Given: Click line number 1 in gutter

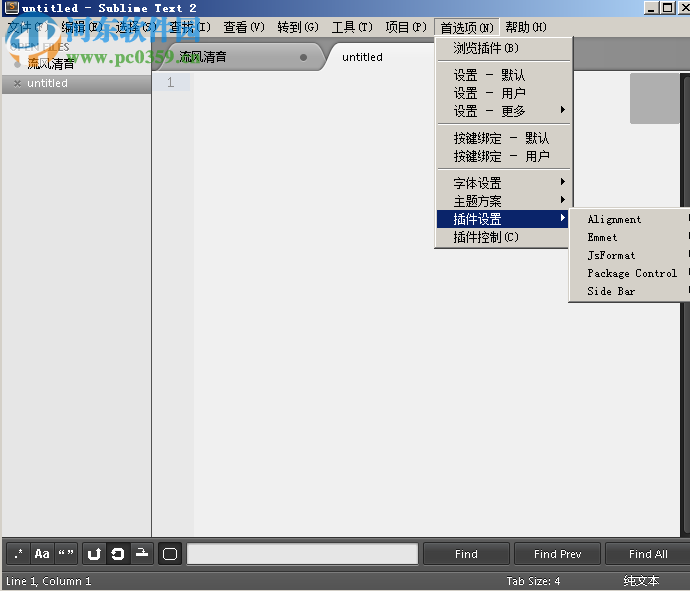Looking at the screenshot, I should click(x=171, y=82).
